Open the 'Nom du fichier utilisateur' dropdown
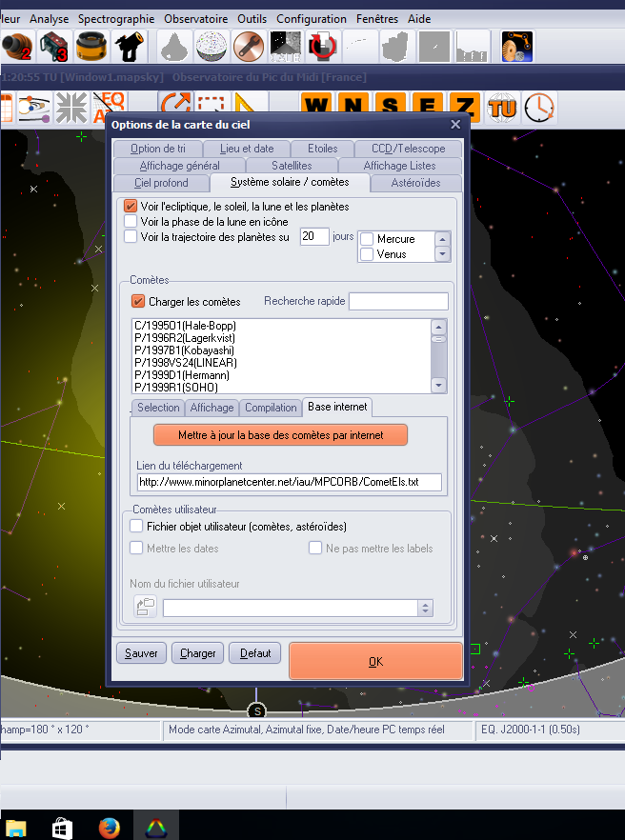Image resolution: width=625 pixels, height=840 pixels. tap(426, 608)
